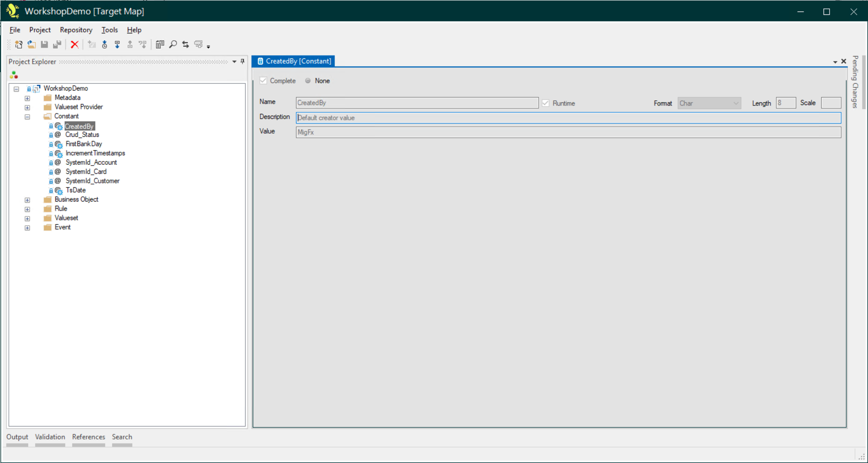This screenshot has height=463, width=868.
Task: Close the CreatedBy [Constant] document tab
Action: coord(843,61)
